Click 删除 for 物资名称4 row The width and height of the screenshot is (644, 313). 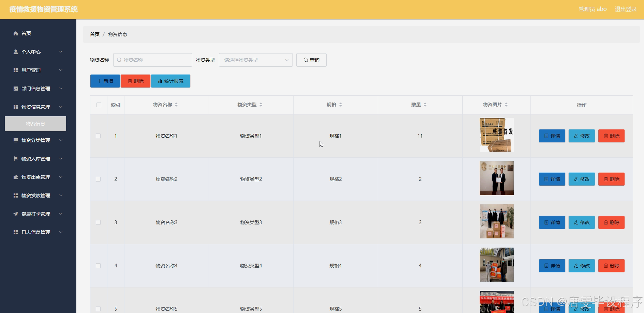(611, 266)
